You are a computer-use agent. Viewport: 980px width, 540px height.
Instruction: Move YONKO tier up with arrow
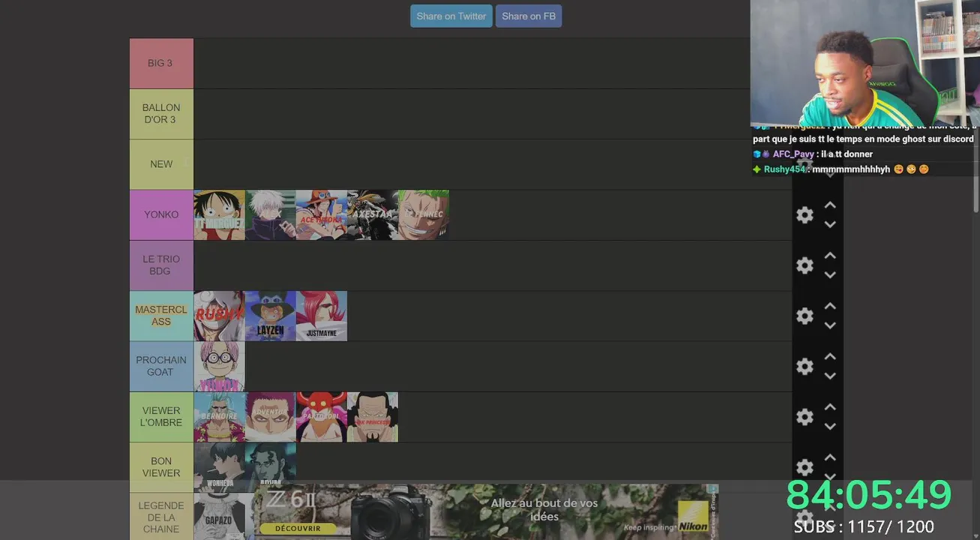click(x=830, y=205)
